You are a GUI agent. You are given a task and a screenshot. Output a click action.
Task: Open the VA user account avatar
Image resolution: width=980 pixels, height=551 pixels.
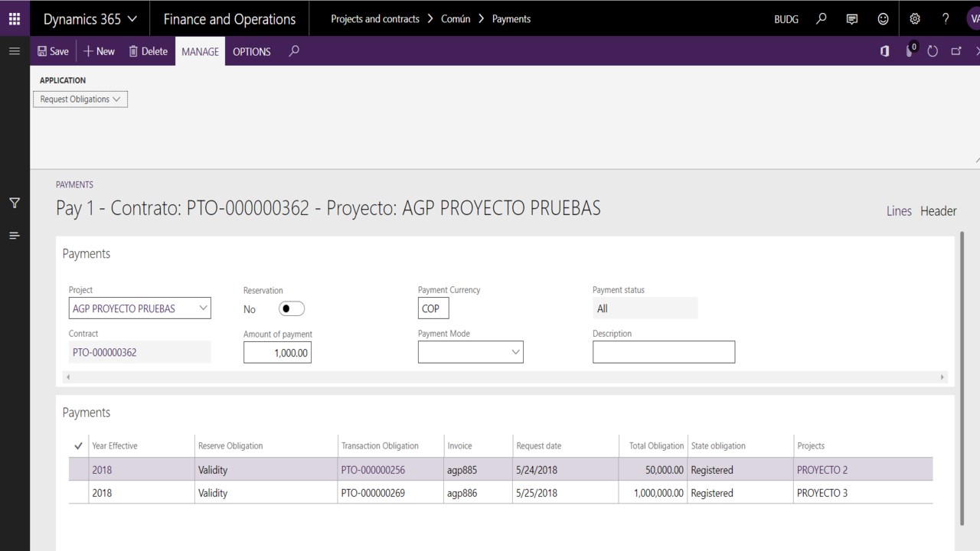[973, 18]
